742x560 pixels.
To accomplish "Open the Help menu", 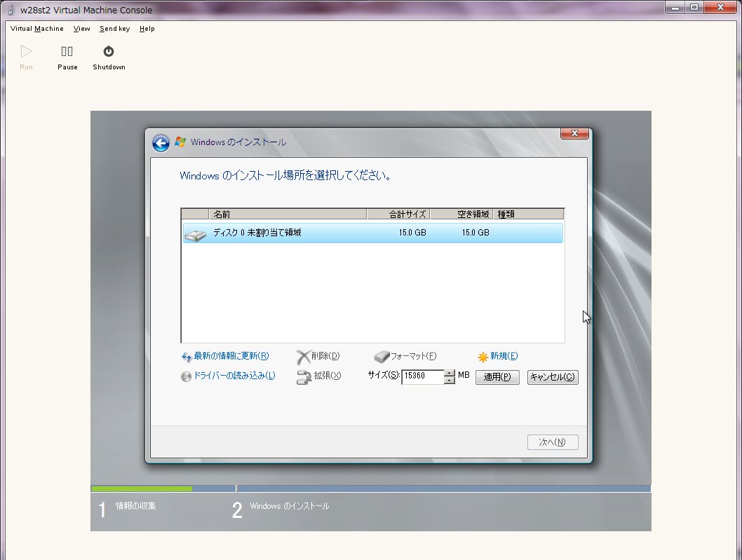I will pyautogui.click(x=147, y=28).
